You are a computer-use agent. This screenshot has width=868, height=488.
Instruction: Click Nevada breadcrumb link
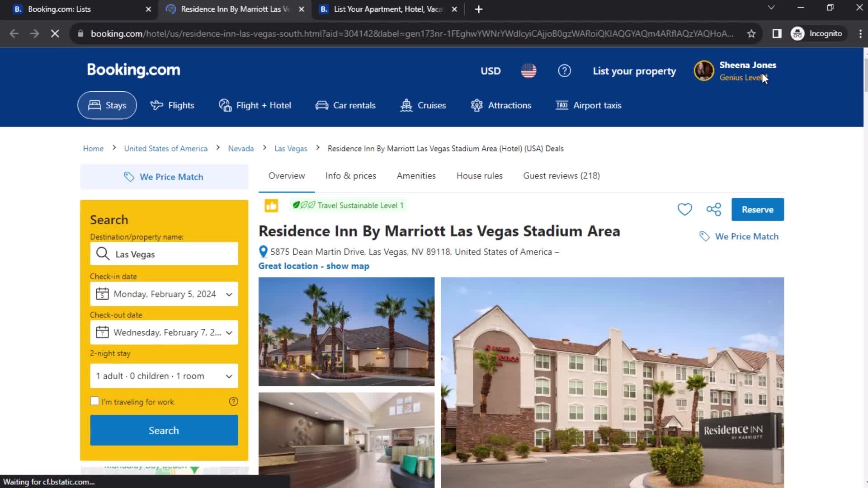pyautogui.click(x=241, y=149)
